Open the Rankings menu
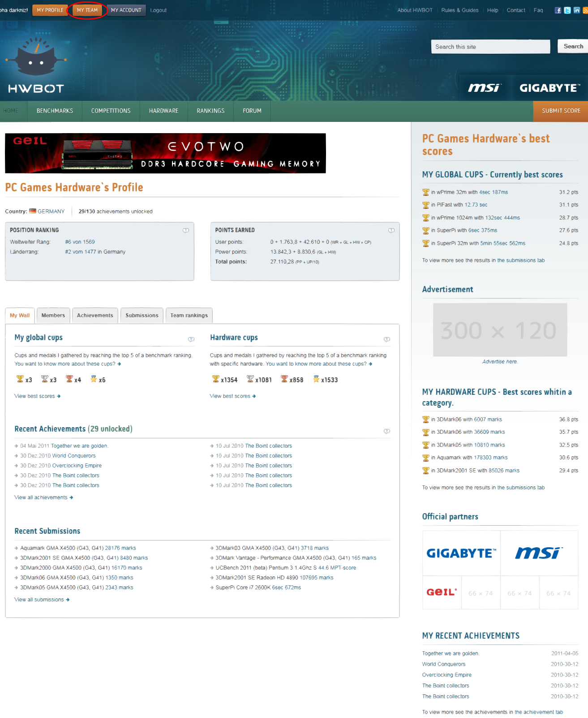 coord(210,111)
